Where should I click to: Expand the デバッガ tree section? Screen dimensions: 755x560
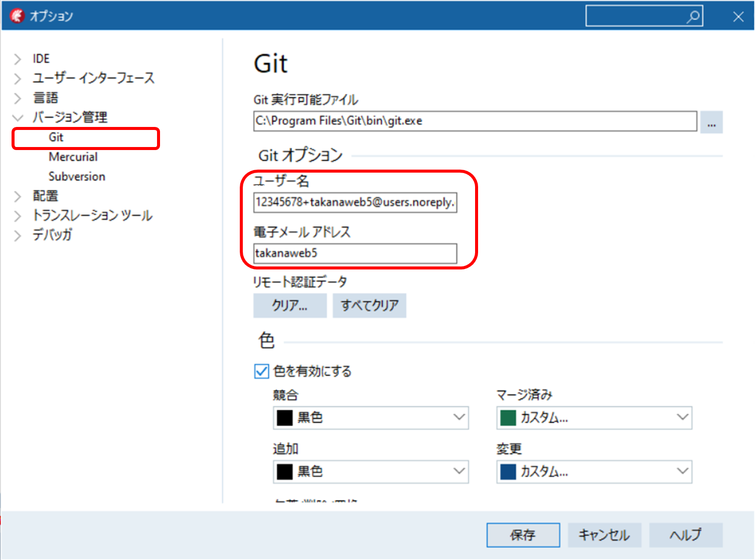click(x=18, y=235)
